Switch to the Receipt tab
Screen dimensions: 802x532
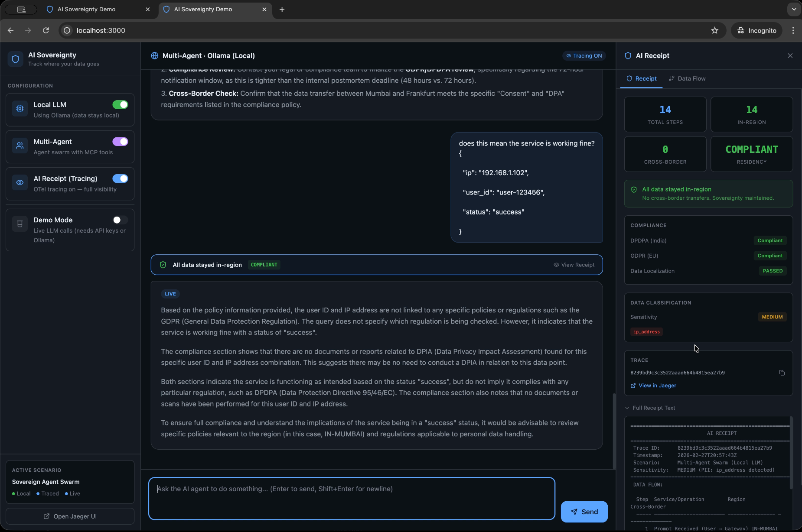point(641,78)
